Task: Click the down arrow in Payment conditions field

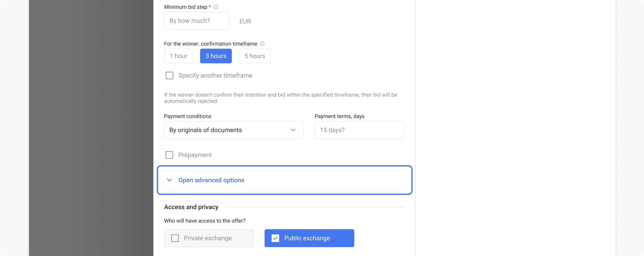Action: coord(293,130)
